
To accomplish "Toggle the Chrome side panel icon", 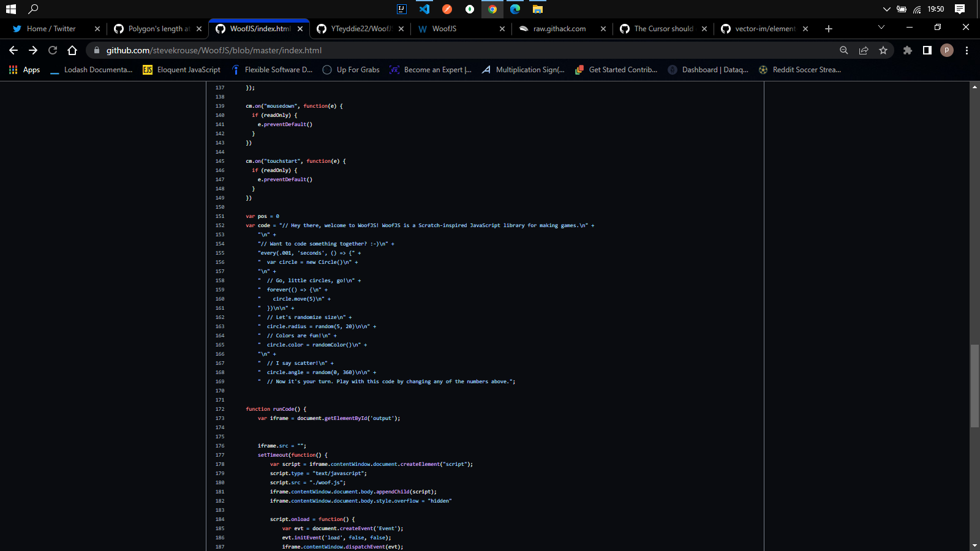I will click(x=927, y=50).
